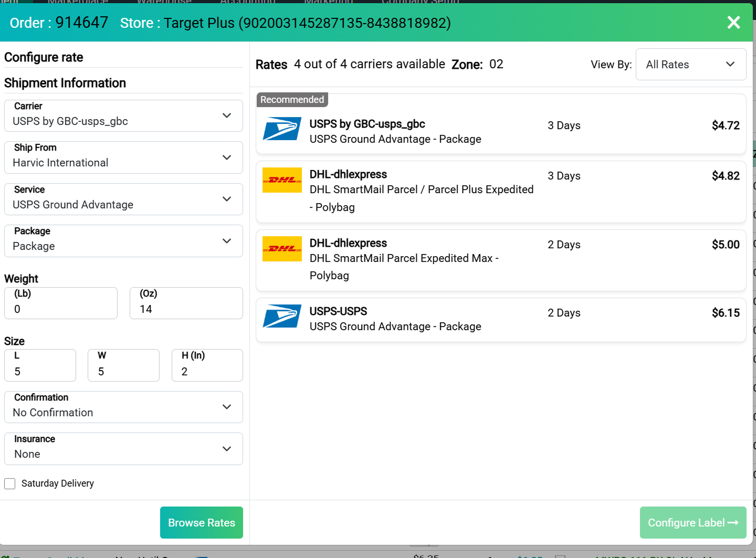This screenshot has width=756, height=558.
Task: Click the weight Lb input field
Action: tap(61, 309)
